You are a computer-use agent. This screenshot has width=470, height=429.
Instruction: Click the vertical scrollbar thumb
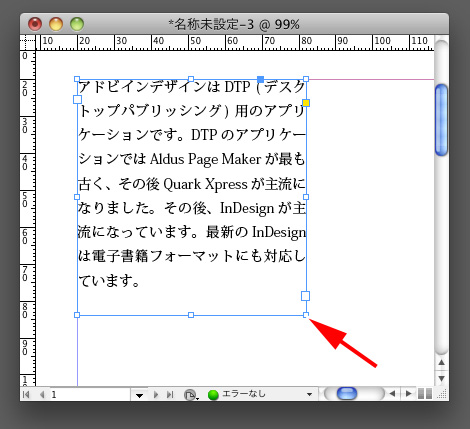[441, 120]
